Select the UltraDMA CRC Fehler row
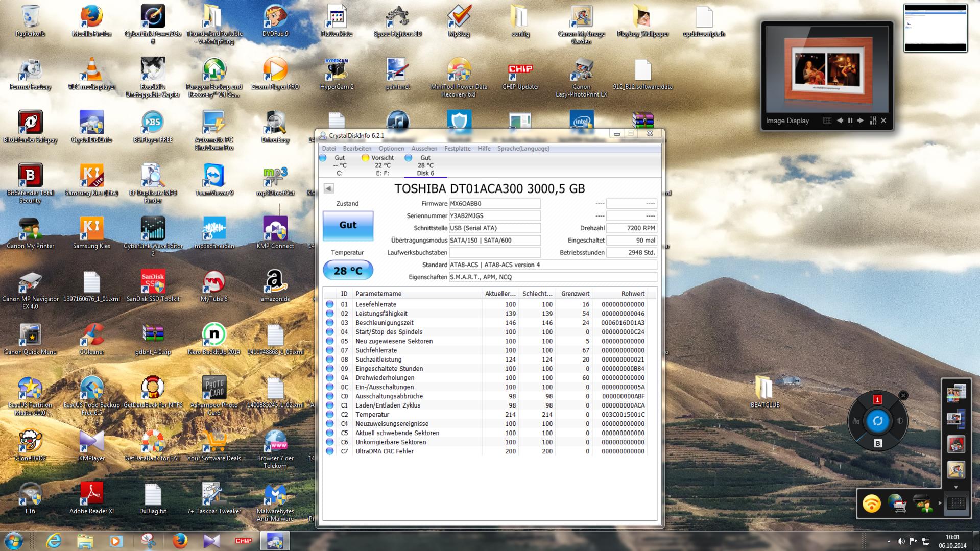 coord(485,451)
